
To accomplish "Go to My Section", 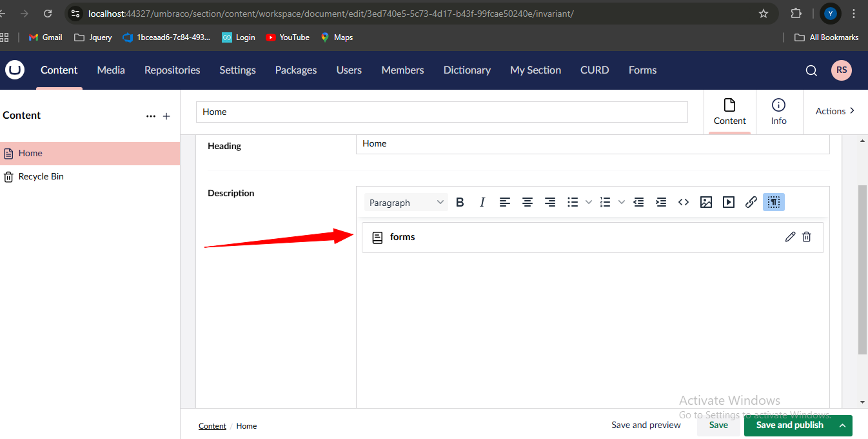I will coord(535,70).
